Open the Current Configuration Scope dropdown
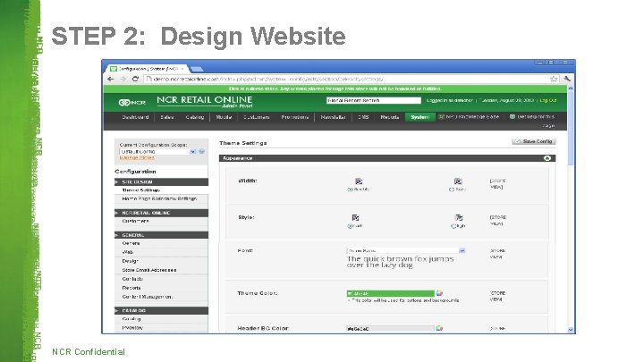The height and width of the screenshot is (362, 644). pos(158,151)
